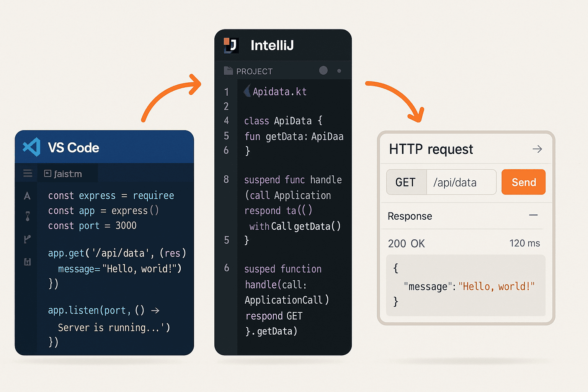This screenshot has height=392, width=588.
Task: Click the PROJECT folder icon
Action: [x=229, y=71]
